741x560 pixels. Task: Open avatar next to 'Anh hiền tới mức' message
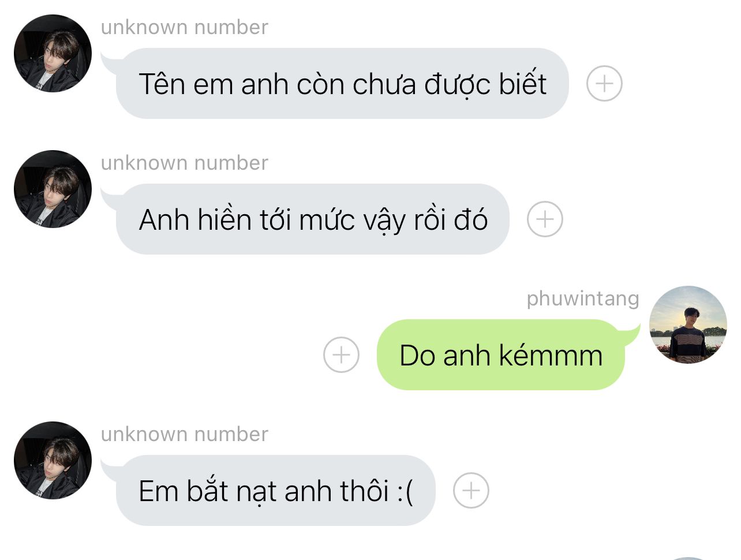click(53, 189)
